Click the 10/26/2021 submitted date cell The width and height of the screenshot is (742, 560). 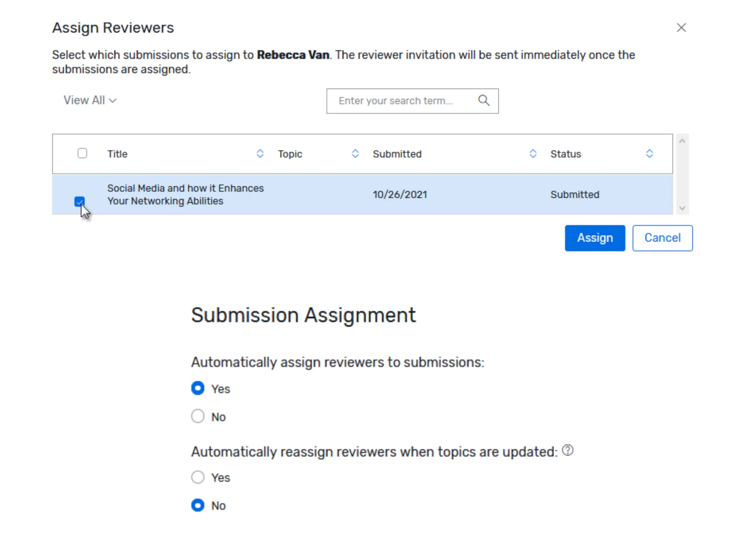pos(400,195)
